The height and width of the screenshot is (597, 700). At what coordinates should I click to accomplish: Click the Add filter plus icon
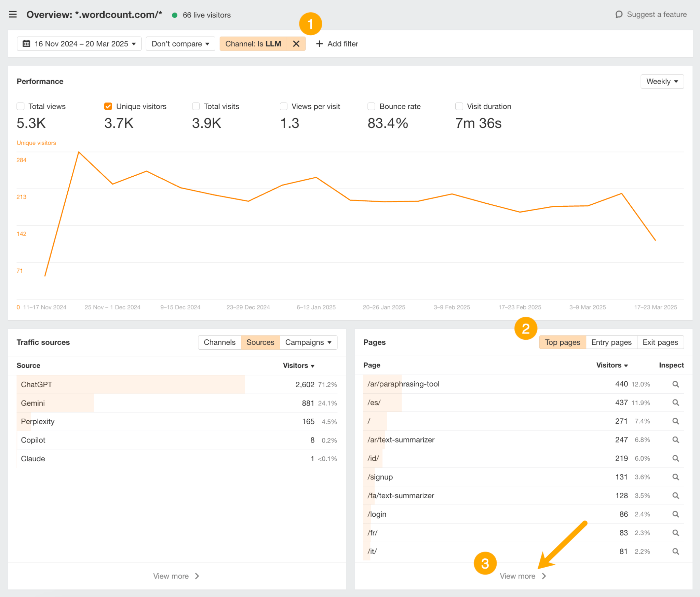click(319, 44)
